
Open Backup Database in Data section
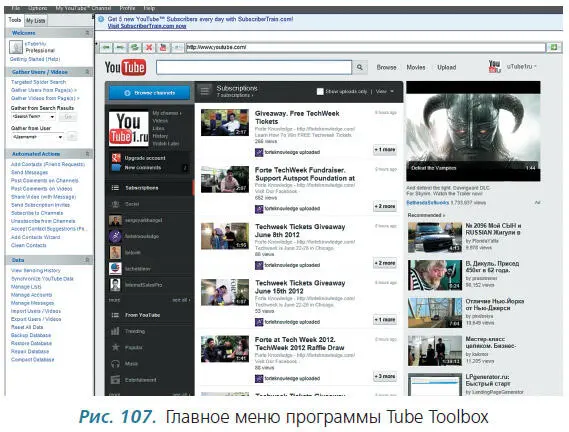31,335
